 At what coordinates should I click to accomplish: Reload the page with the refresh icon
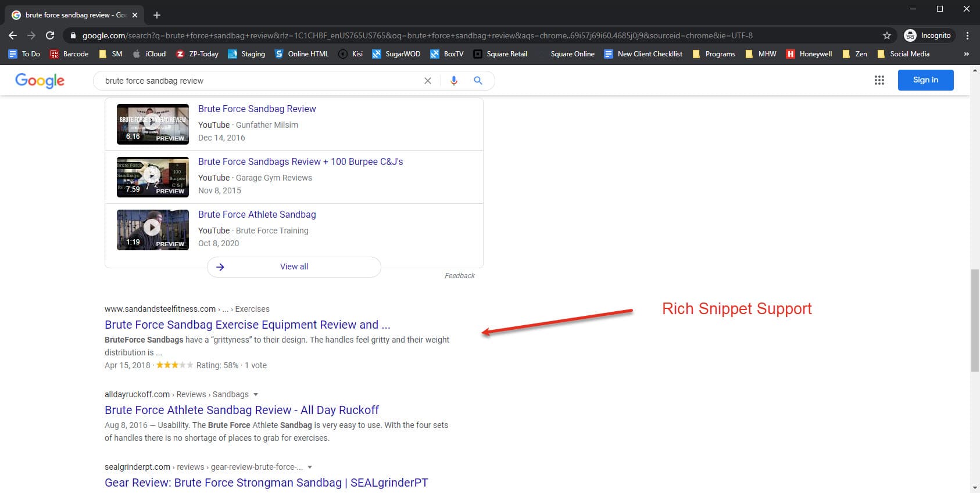(x=50, y=35)
